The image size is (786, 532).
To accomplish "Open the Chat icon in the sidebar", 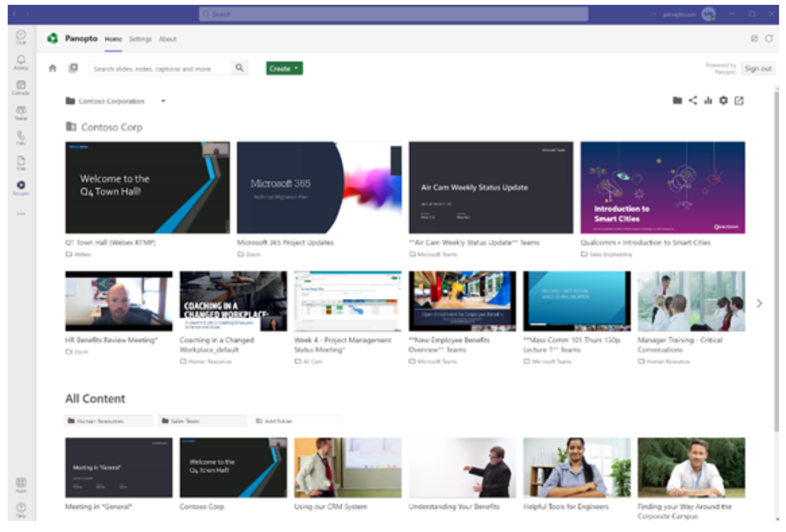I will click(21, 35).
